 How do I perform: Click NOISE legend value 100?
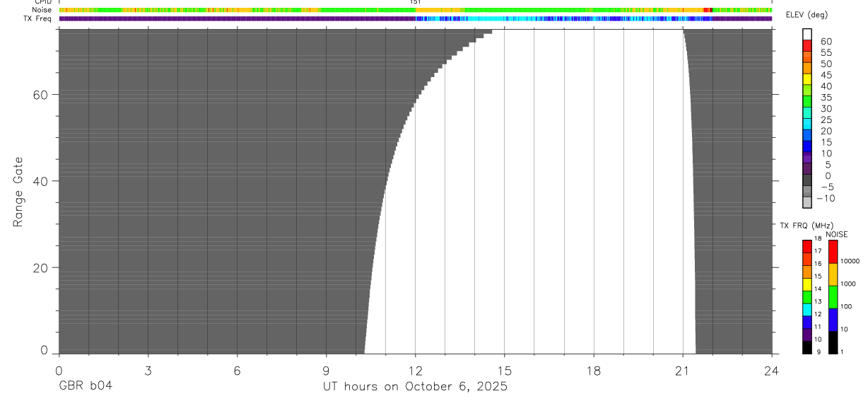click(x=845, y=307)
